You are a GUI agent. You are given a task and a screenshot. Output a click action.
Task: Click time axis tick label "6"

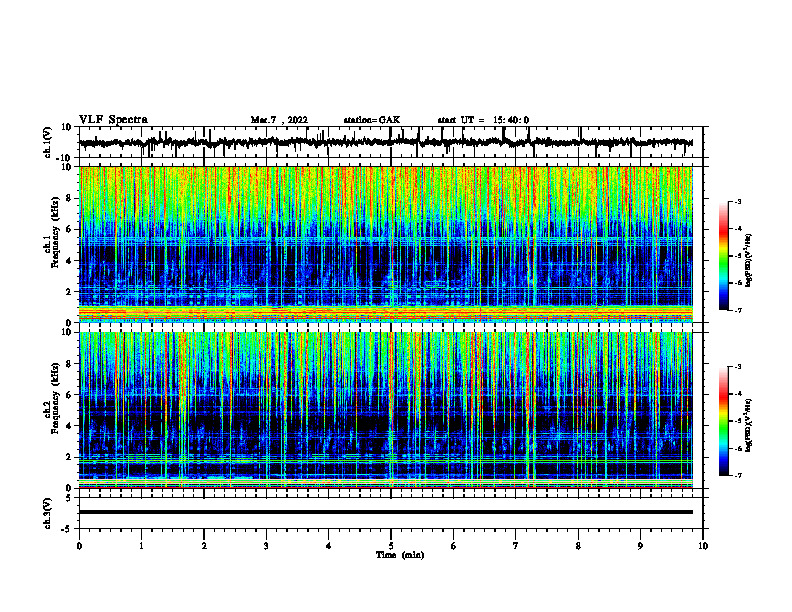tap(454, 546)
